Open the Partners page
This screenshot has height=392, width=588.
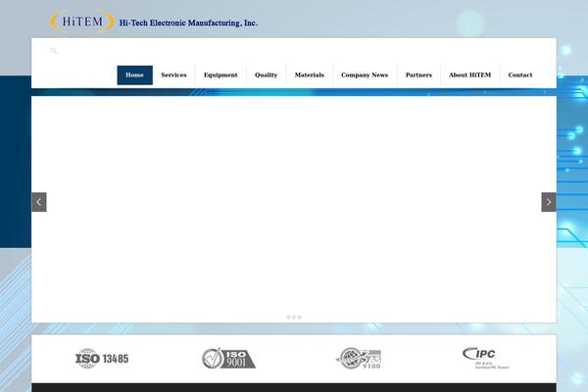tap(418, 75)
